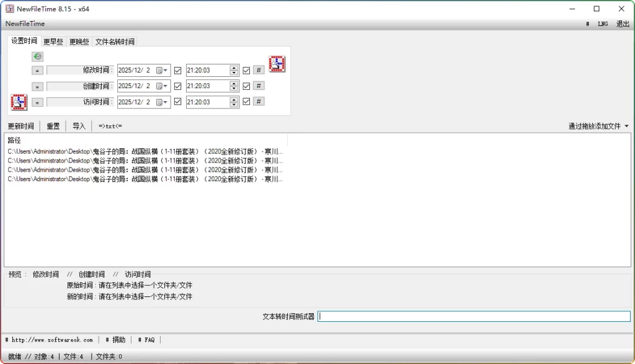Click the red drag-grabber icon at top right
This screenshot has height=364, width=635.
277,63
